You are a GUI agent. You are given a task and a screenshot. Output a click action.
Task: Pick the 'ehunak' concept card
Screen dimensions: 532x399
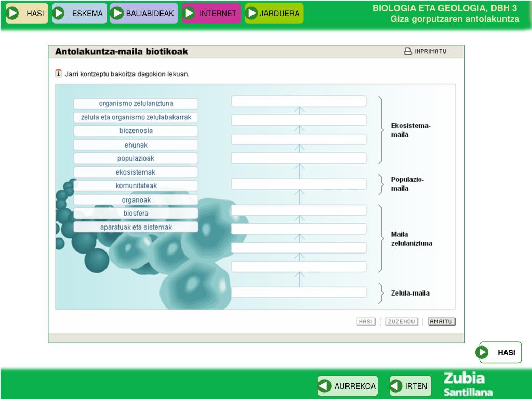(136, 145)
